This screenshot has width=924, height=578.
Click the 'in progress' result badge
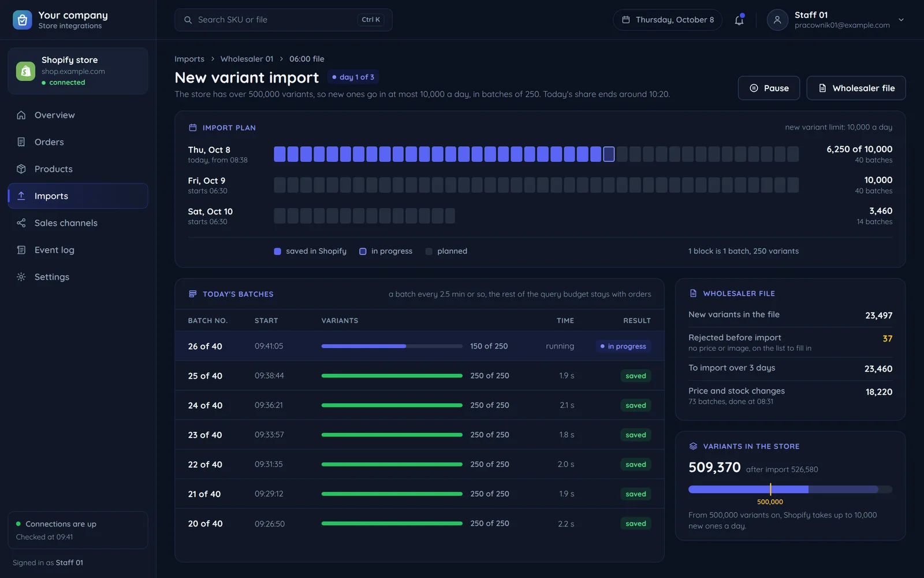click(x=623, y=346)
